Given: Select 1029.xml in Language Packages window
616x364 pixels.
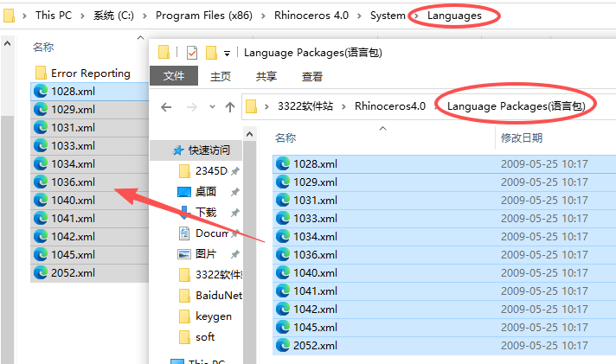Looking at the screenshot, I should click(x=444, y=182).
